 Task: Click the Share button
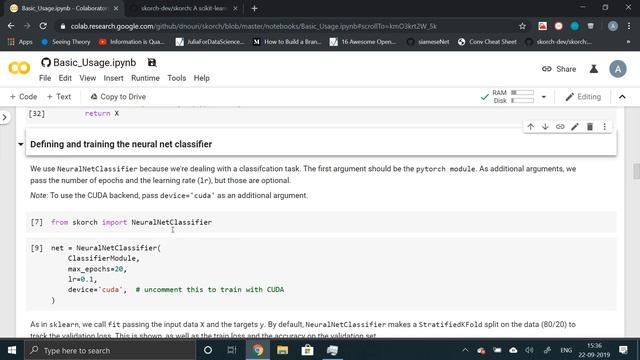coord(559,69)
